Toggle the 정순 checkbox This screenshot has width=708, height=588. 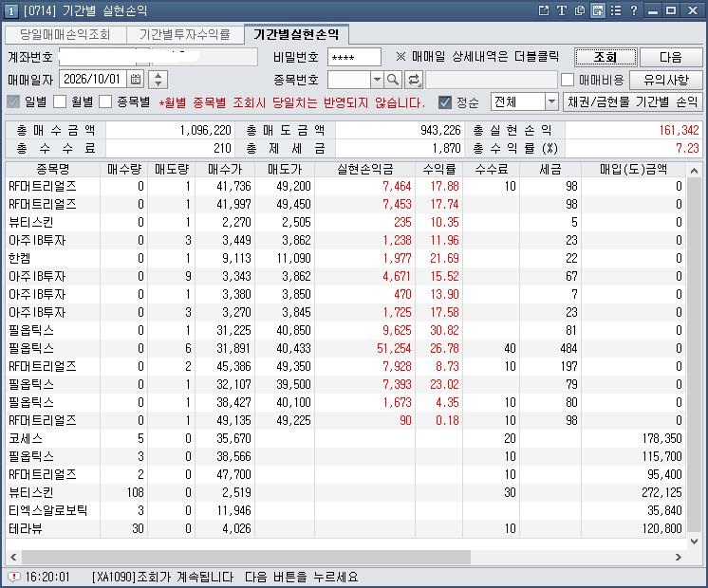click(x=445, y=102)
